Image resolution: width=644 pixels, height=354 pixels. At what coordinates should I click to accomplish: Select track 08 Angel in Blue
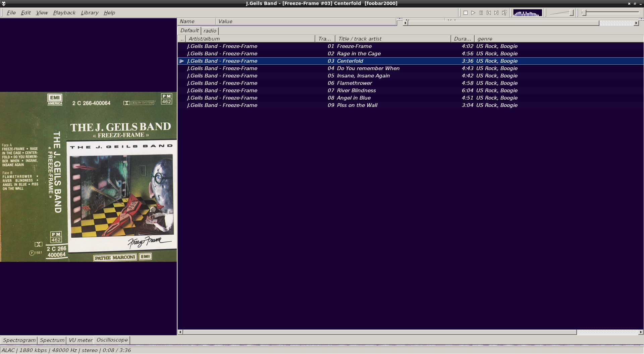tap(411, 98)
